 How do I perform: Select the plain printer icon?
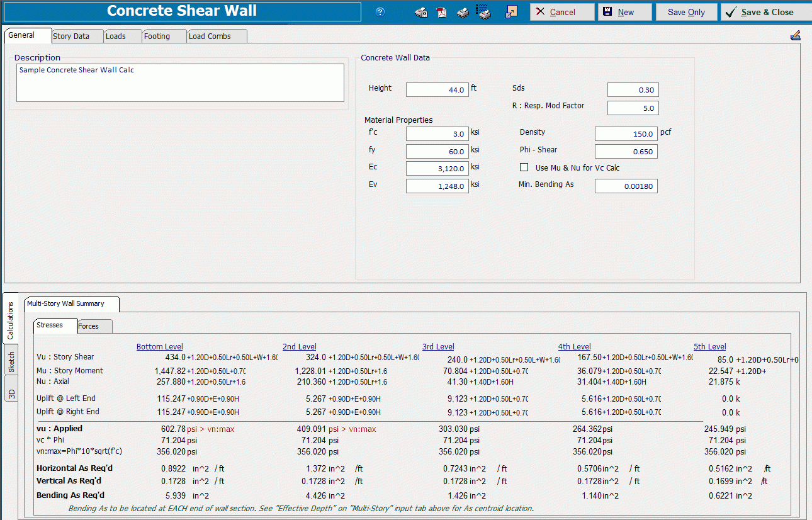463,11
